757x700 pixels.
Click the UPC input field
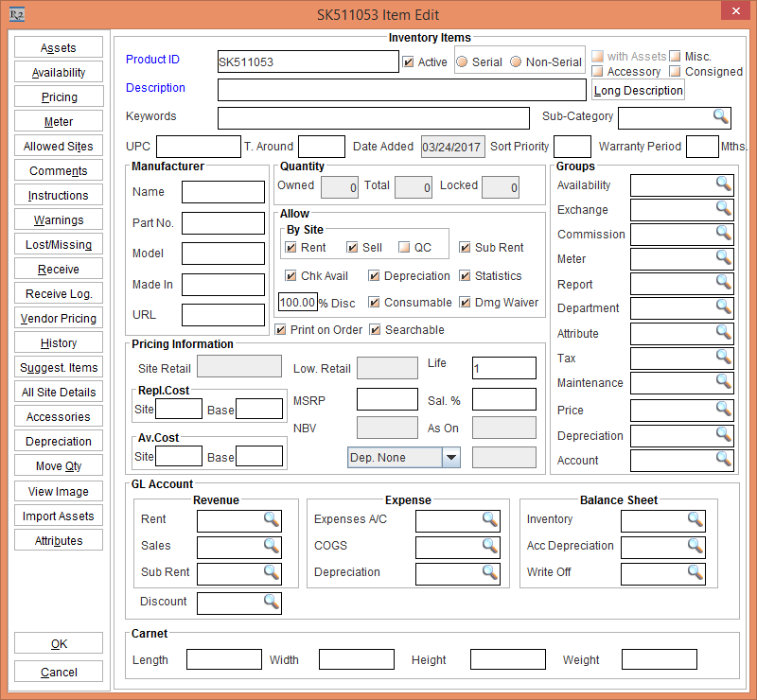[x=199, y=147]
